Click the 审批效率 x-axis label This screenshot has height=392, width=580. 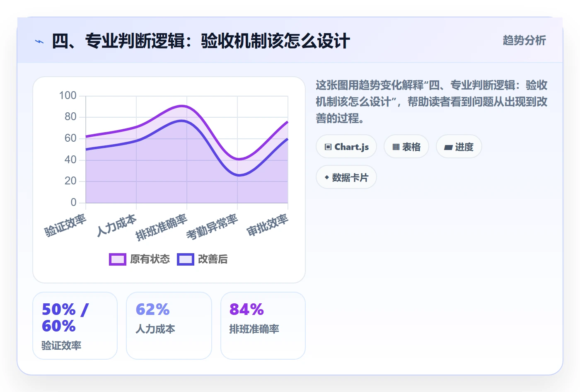268,225
